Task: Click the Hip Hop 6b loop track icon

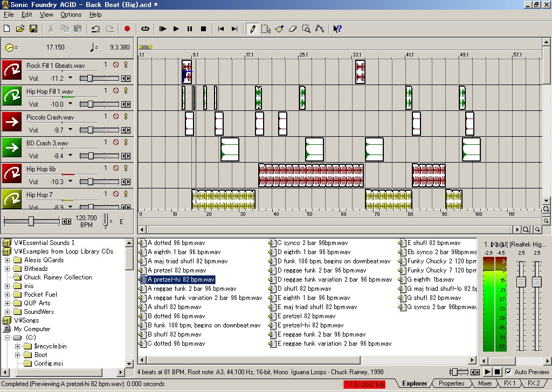Action: 12,174
